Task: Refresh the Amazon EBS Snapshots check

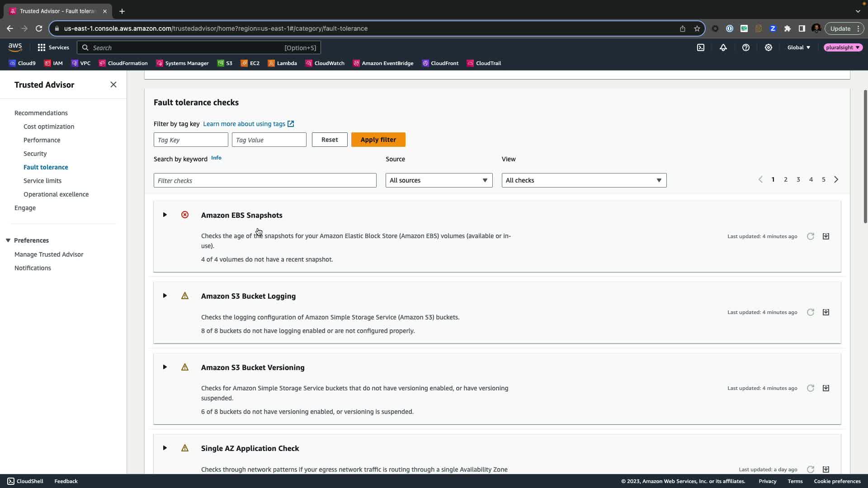Action: pyautogui.click(x=810, y=236)
